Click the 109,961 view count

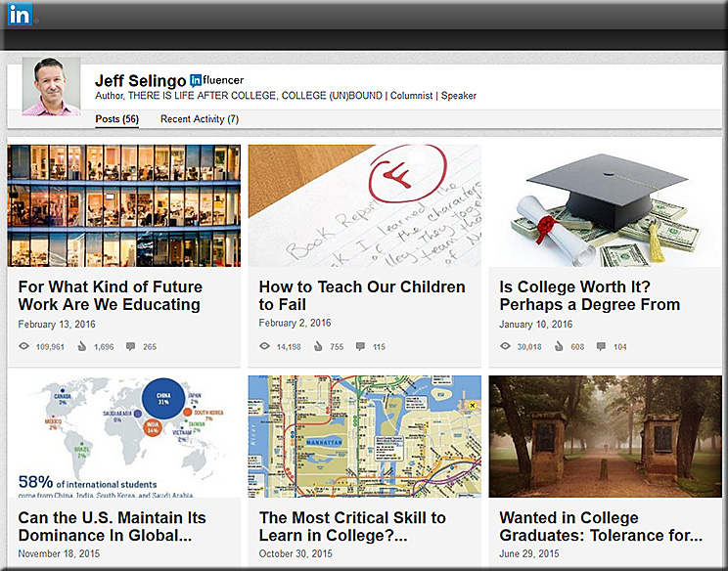[x=50, y=346]
